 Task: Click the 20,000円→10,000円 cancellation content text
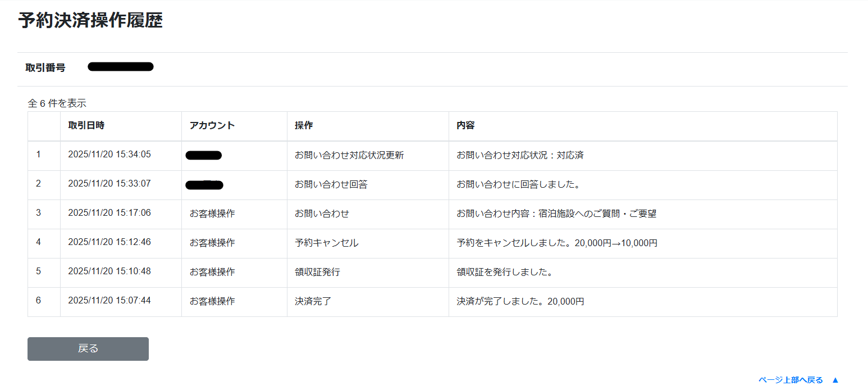tap(615, 243)
